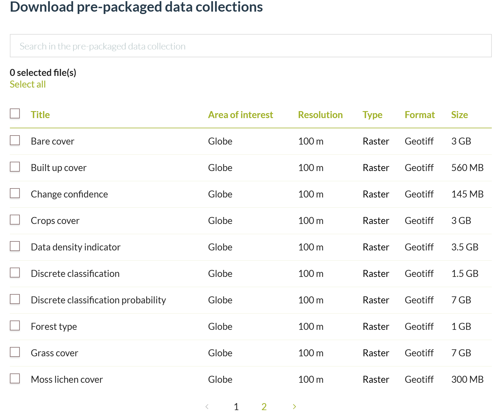Check the Bare cover checkbox
This screenshot has width=504, height=420.
(x=15, y=140)
